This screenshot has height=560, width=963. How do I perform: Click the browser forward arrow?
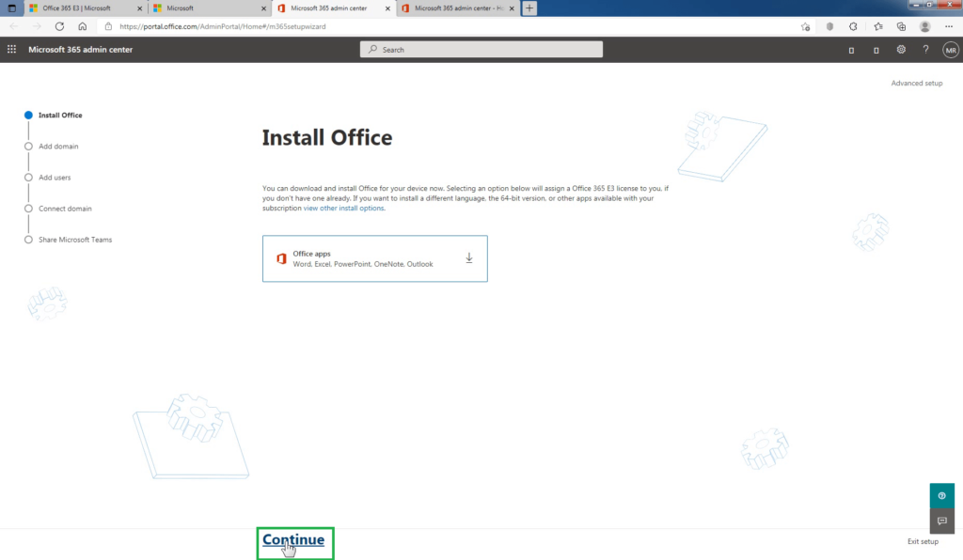tap(37, 26)
